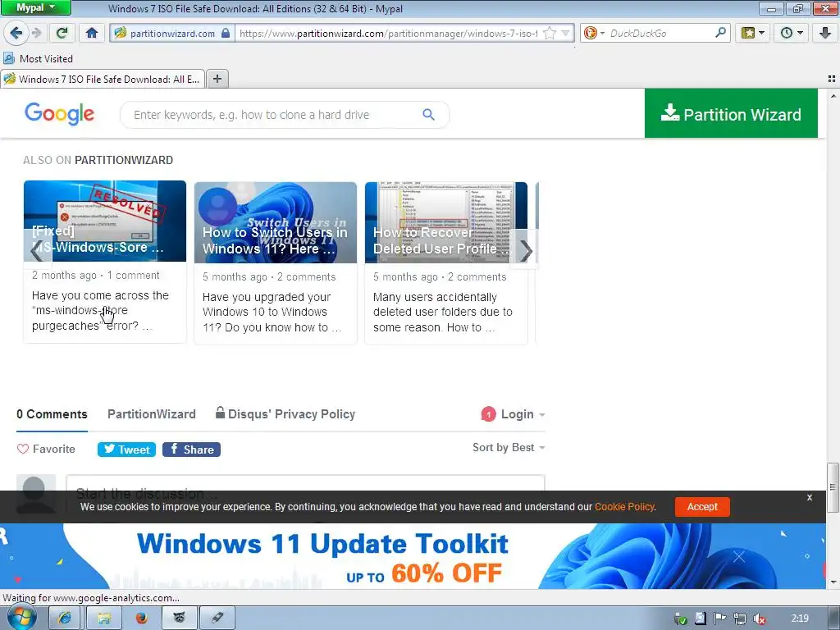Screen dimensions: 840x630
Task: Click the network tray icon
Action: (x=740, y=619)
